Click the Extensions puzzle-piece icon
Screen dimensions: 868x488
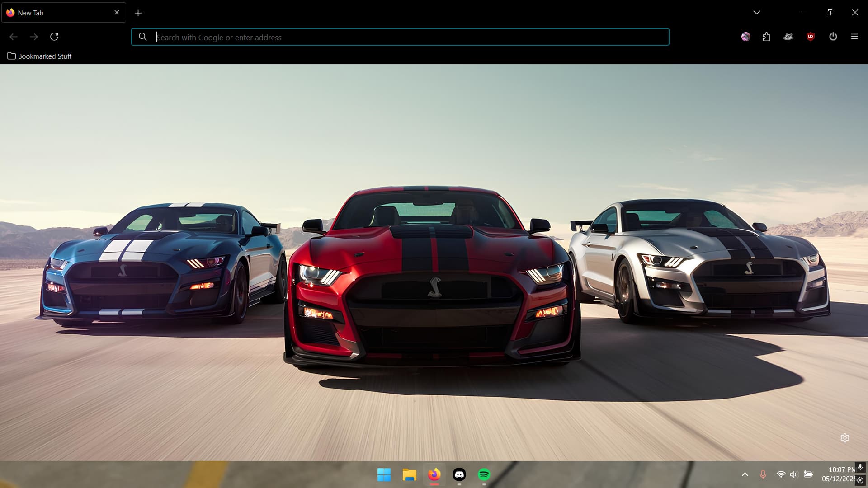point(766,37)
